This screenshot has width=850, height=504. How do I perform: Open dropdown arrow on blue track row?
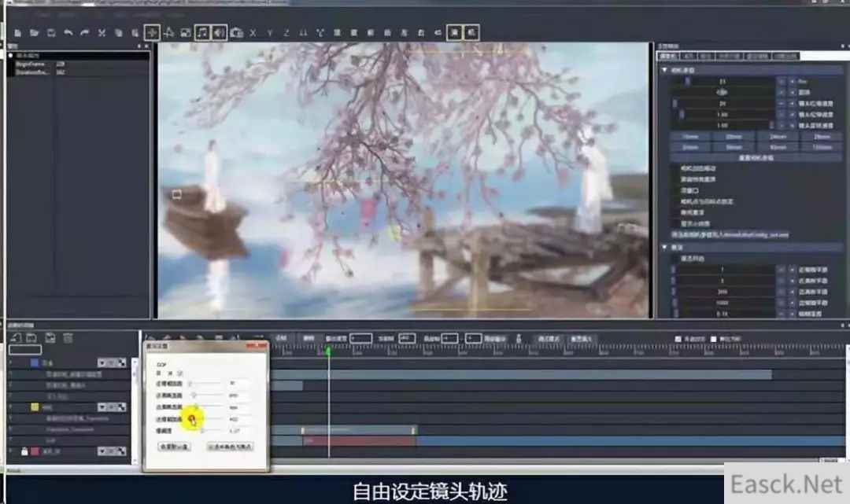point(102,362)
